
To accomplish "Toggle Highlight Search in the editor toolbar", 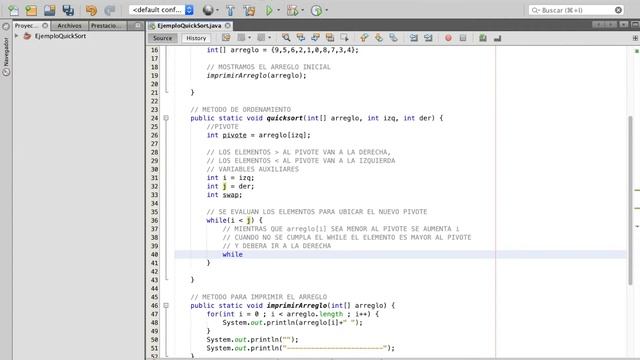I will pyautogui.click(x=330, y=38).
